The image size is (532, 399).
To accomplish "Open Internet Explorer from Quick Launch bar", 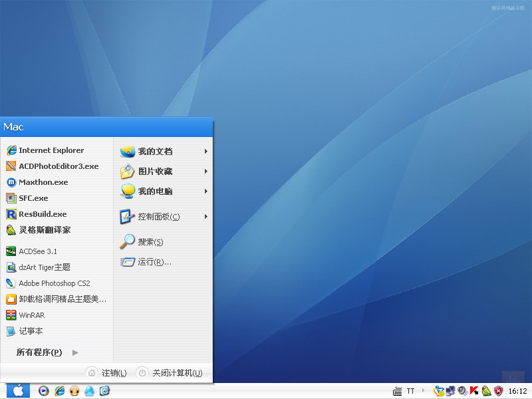I will coord(59,391).
